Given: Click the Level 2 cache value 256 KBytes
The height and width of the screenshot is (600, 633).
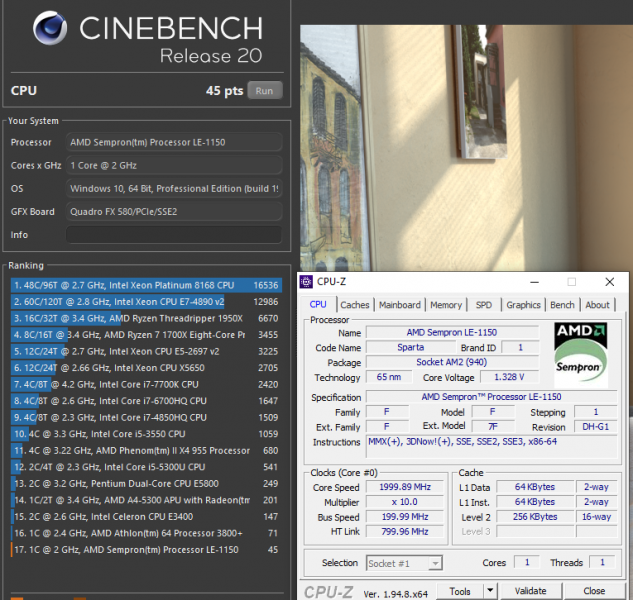Looking at the screenshot, I should pyautogui.click(x=535, y=517).
